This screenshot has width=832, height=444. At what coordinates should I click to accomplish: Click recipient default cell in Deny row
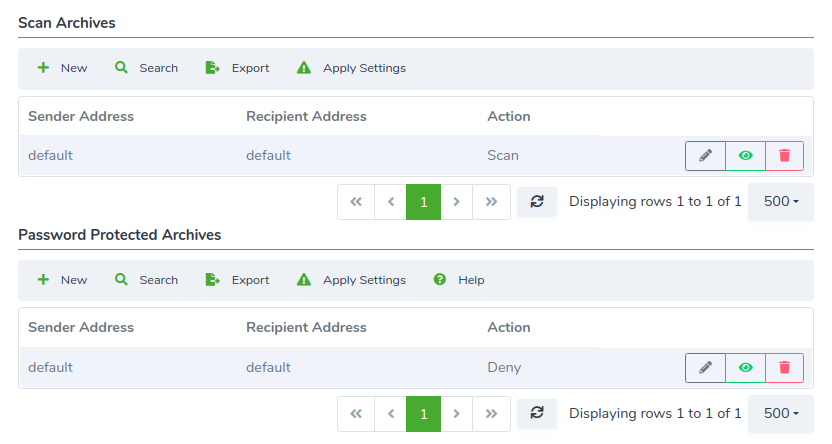click(268, 367)
